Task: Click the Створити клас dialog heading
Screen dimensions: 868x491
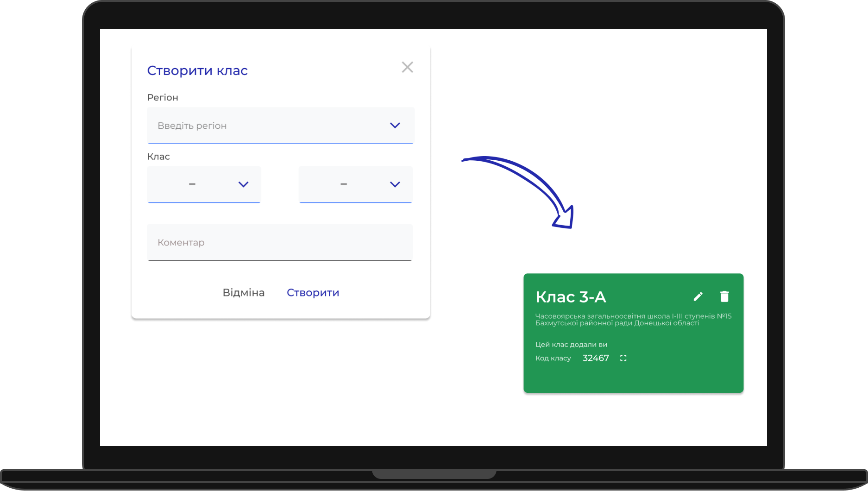Action: tap(197, 70)
